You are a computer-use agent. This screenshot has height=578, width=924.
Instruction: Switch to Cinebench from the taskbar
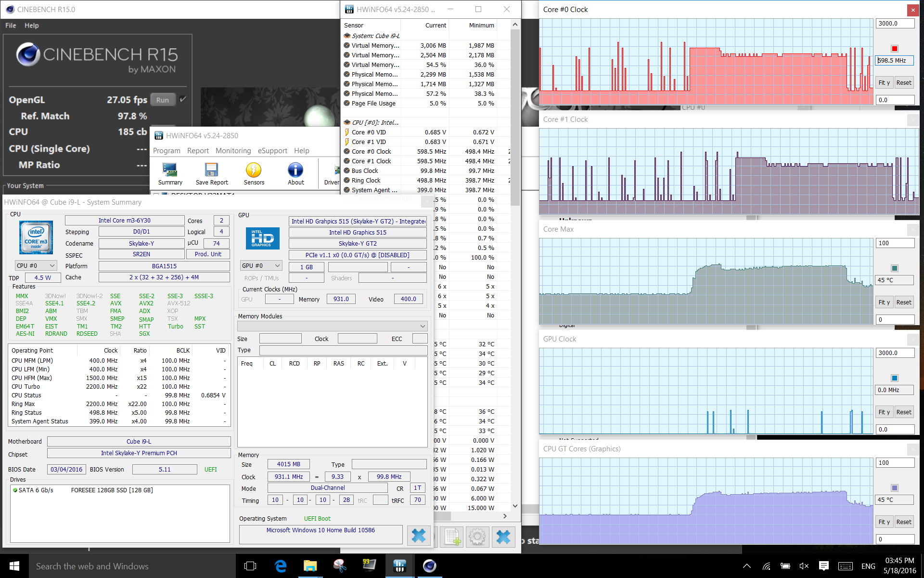tap(429, 566)
